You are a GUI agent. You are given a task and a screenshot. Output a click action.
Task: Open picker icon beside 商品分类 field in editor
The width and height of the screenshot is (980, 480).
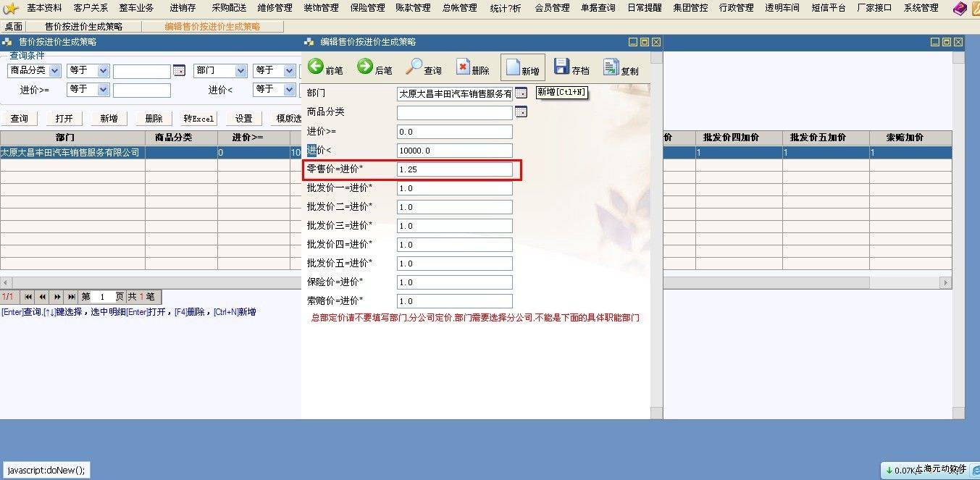point(521,112)
